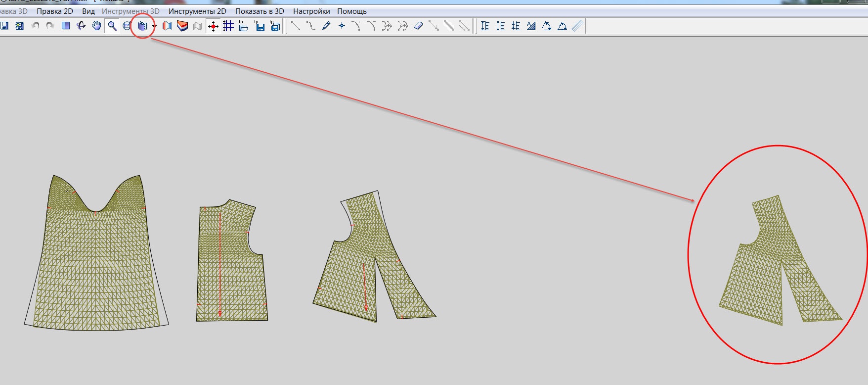Activate the magnifier zoom tool
The width and height of the screenshot is (868, 385).
pos(112,26)
